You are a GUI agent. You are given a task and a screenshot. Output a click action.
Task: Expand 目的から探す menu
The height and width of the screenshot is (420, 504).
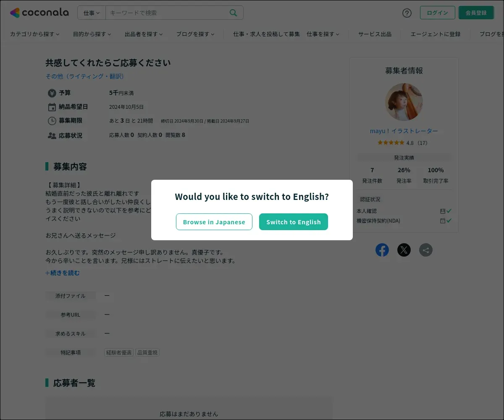click(92, 34)
